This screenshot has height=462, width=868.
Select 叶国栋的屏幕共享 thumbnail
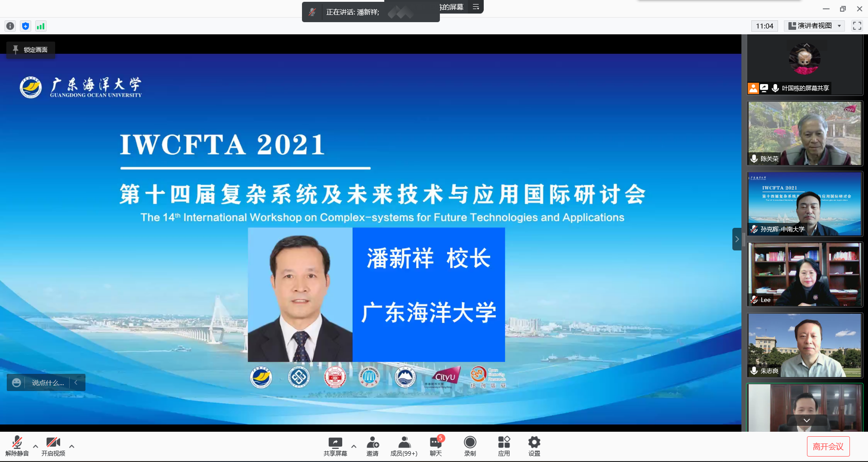coord(805,65)
